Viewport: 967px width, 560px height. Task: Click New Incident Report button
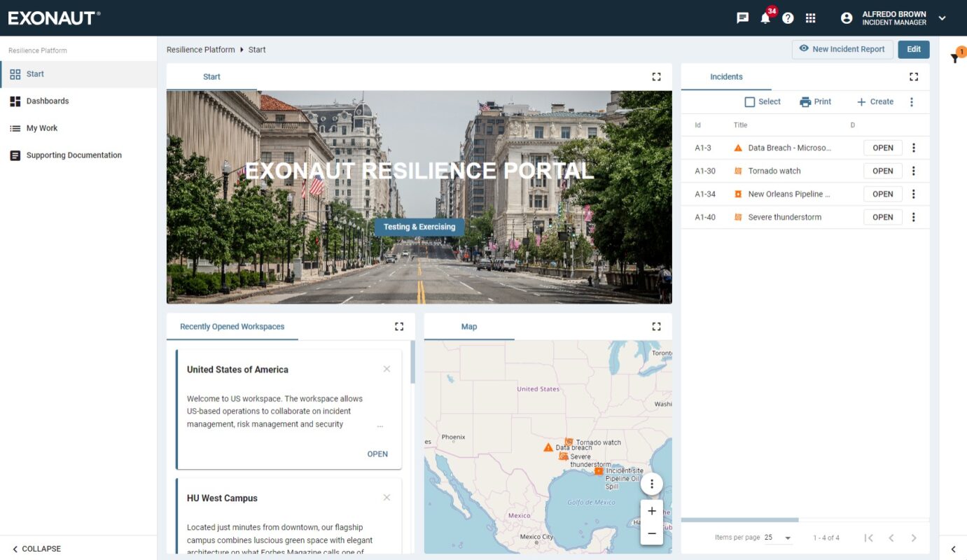(842, 49)
